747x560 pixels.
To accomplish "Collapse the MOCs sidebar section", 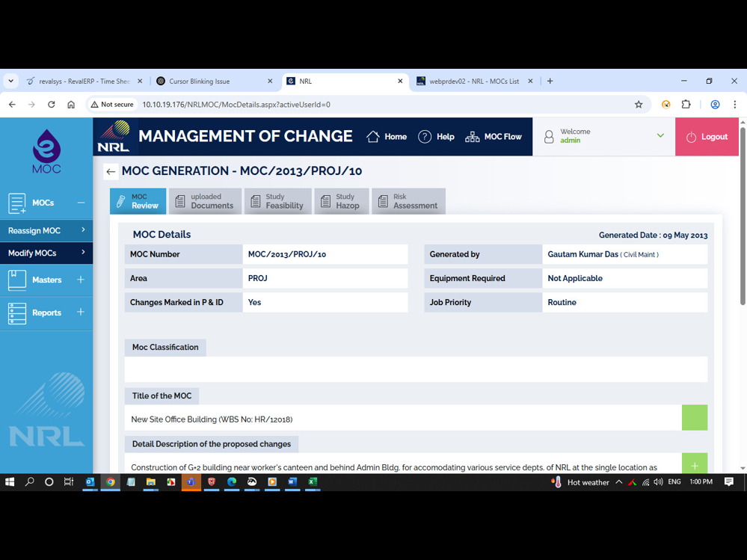I will pyautogui.click(x=81, y=203).
